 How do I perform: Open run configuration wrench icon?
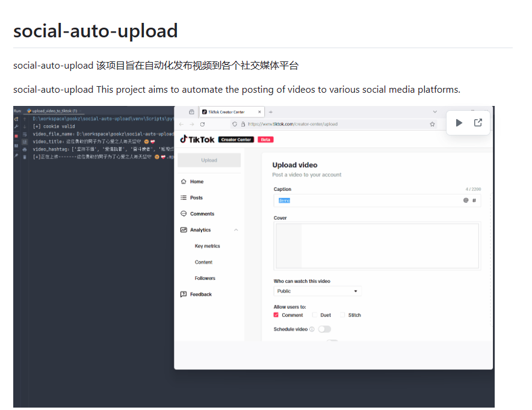tap(16, 126)
